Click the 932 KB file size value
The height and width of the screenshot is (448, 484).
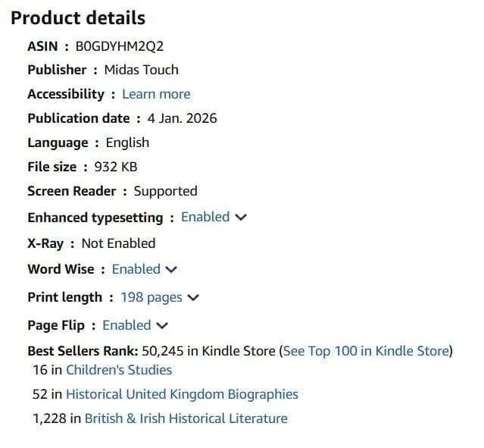click(x=116, y=167)
